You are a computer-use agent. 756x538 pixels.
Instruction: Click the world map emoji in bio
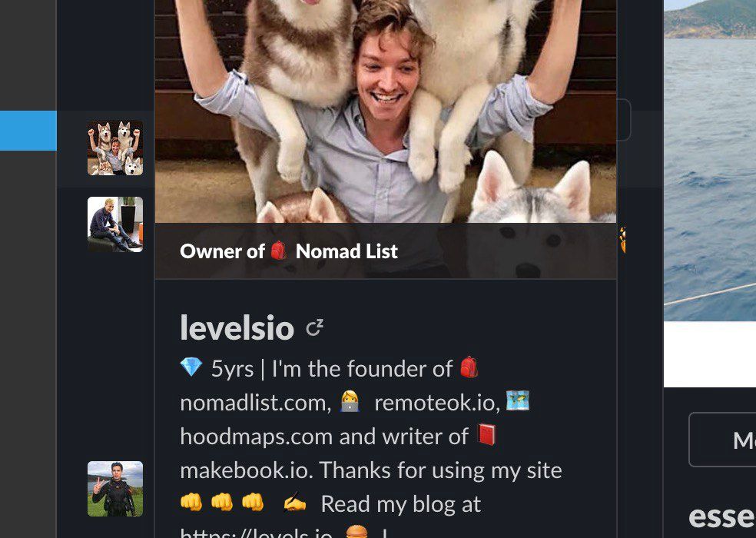point(518,400)
